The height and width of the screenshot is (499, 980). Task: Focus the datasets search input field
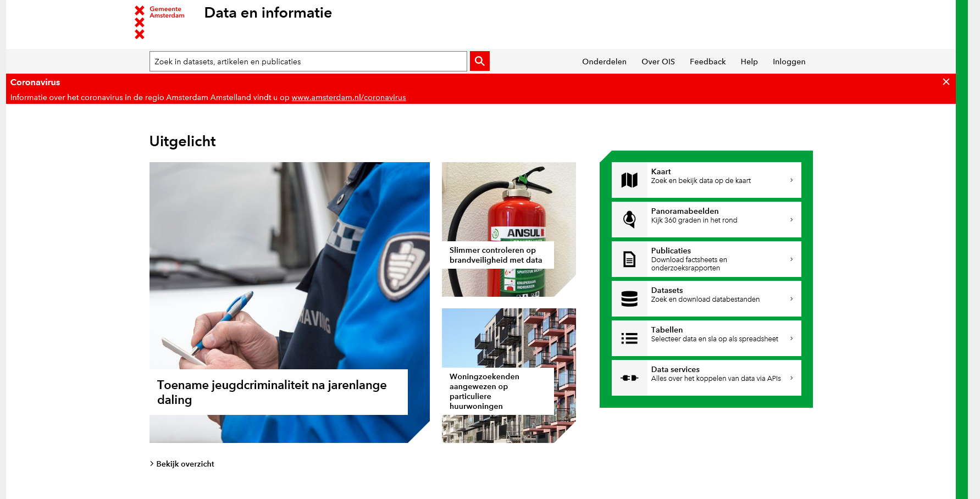pyautogui.click(x=308, y=62)
